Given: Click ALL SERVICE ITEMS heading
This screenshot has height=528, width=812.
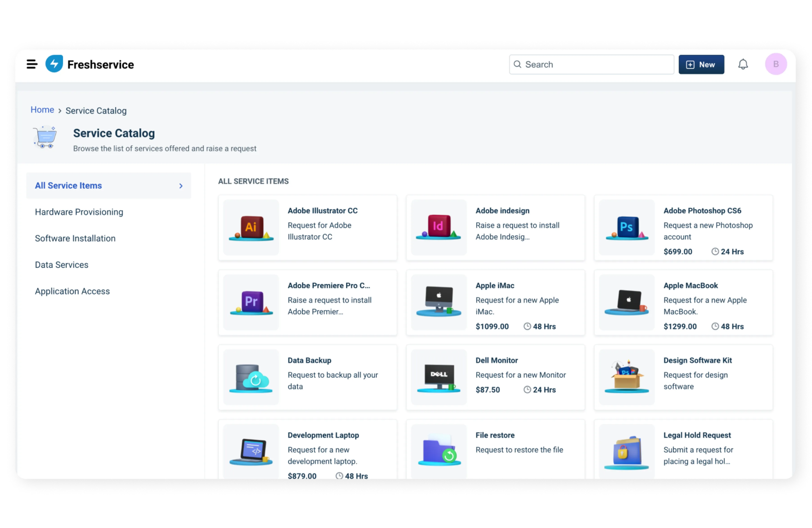Looking at the screenshot, I should (253, 181).
